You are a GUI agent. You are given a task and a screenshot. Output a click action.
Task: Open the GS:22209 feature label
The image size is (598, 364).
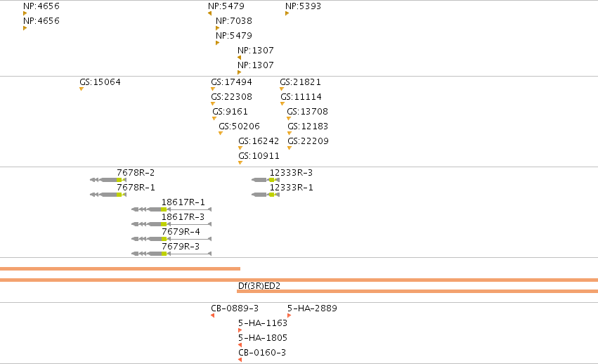pyautogui.click(x=308, y=141)
